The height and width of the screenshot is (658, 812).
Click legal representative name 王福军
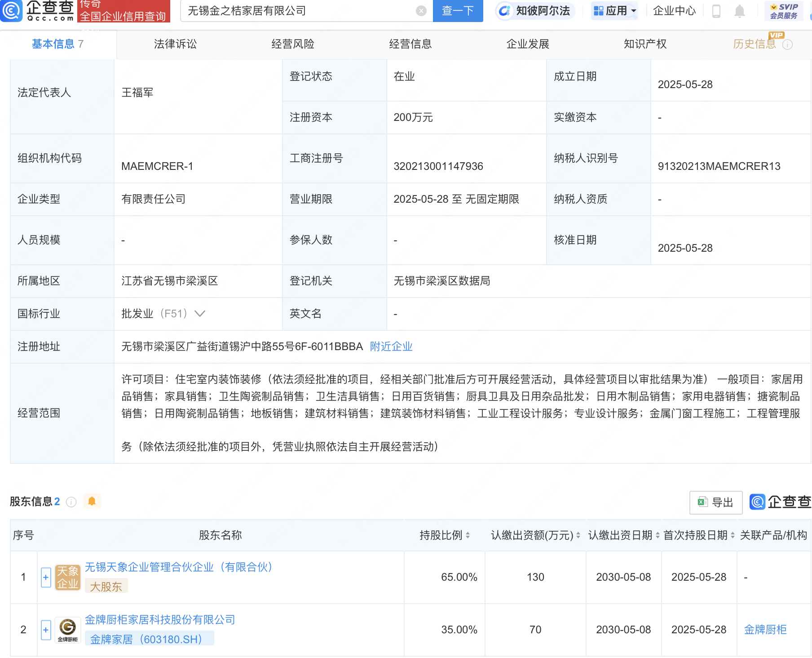[137, 93]
